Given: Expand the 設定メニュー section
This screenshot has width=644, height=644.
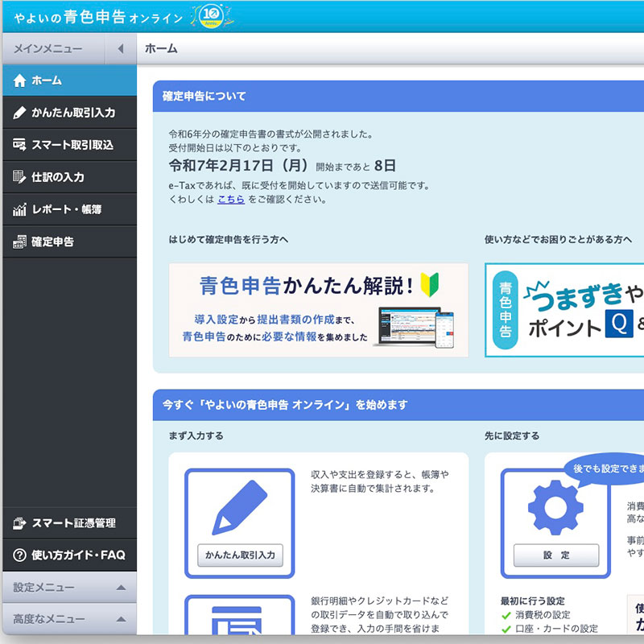Looking at the screenshot, I should click(121, 588).
